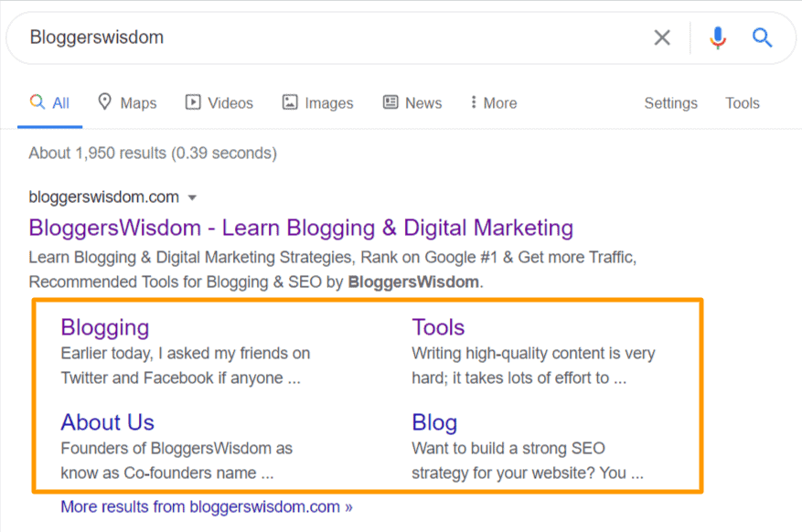802x532 pixels.
Task: Open the BloggersWisdom main result title
Action: click(301, 228)
